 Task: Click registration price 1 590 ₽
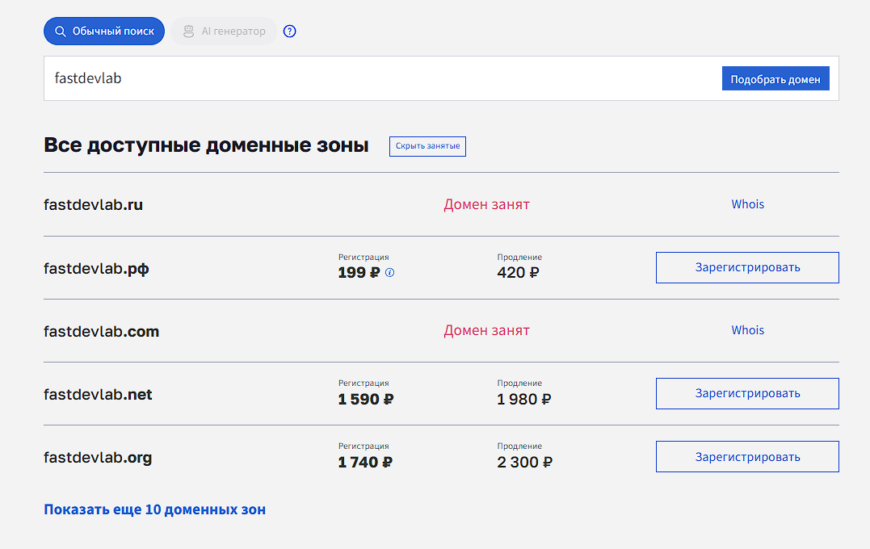point(366,399)
